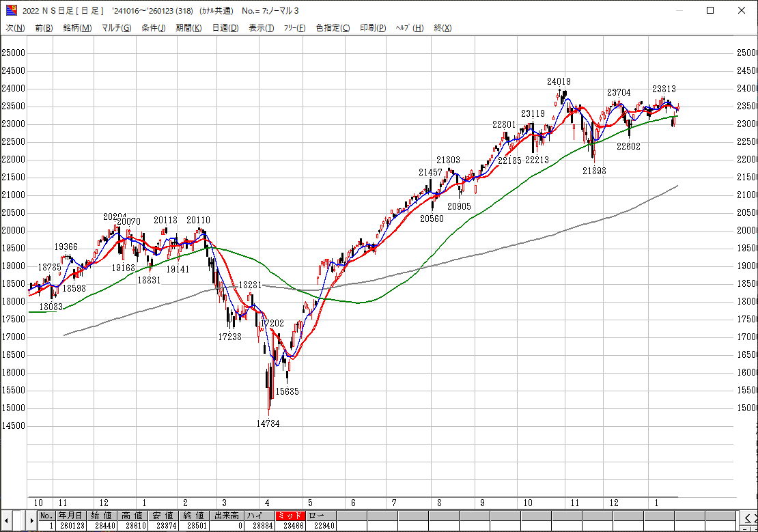Viewport: 758px width, 532px height.
Task: Click the 印刷(P) print menu
Action: [x=373, y=28]
